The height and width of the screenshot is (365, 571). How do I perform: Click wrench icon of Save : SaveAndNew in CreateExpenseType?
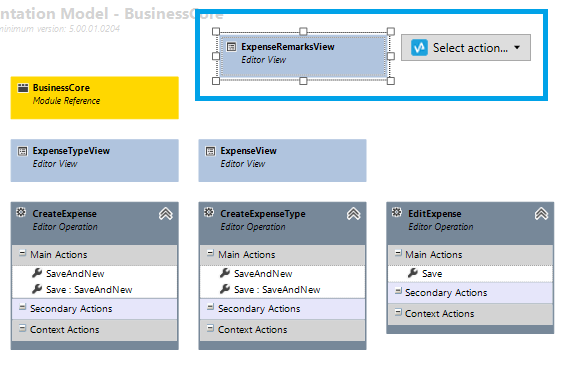pyautogui.click(x=225, y=289)
